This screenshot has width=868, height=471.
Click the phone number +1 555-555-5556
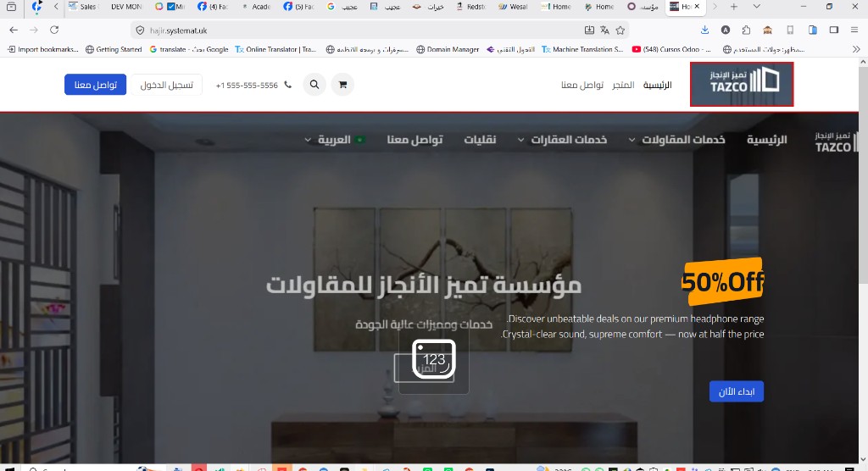(247, 86)
